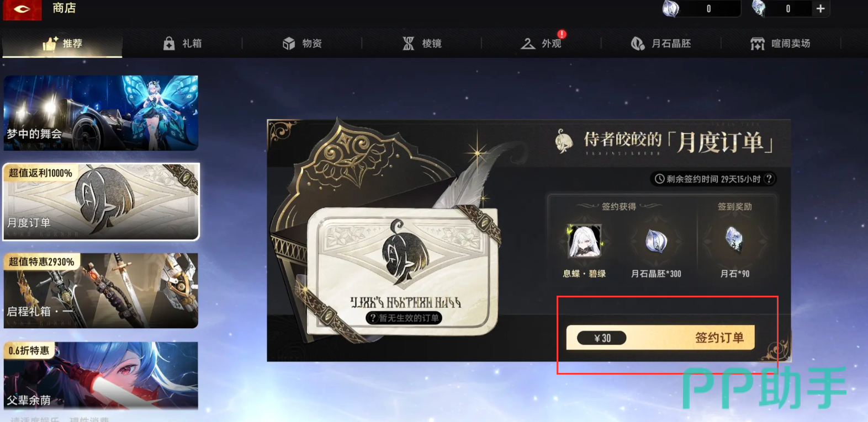Click the 月石*90 check-in reward icon
Screen dimensions: 868x422
pos(734,239)
